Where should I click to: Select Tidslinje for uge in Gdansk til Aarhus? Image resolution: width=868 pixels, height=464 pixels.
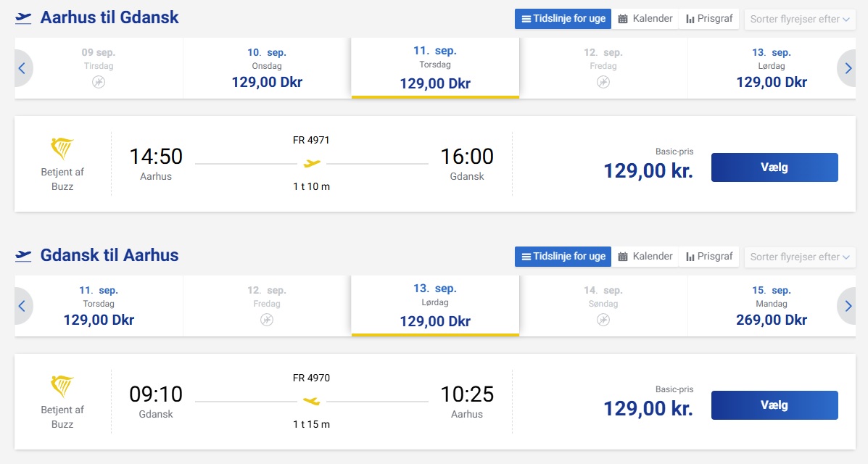563,257
